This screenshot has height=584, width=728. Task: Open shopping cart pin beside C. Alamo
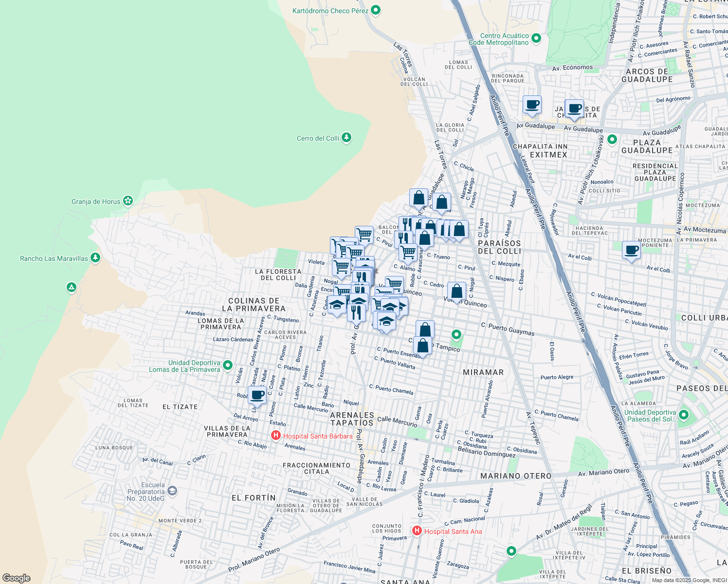(408, 254)
